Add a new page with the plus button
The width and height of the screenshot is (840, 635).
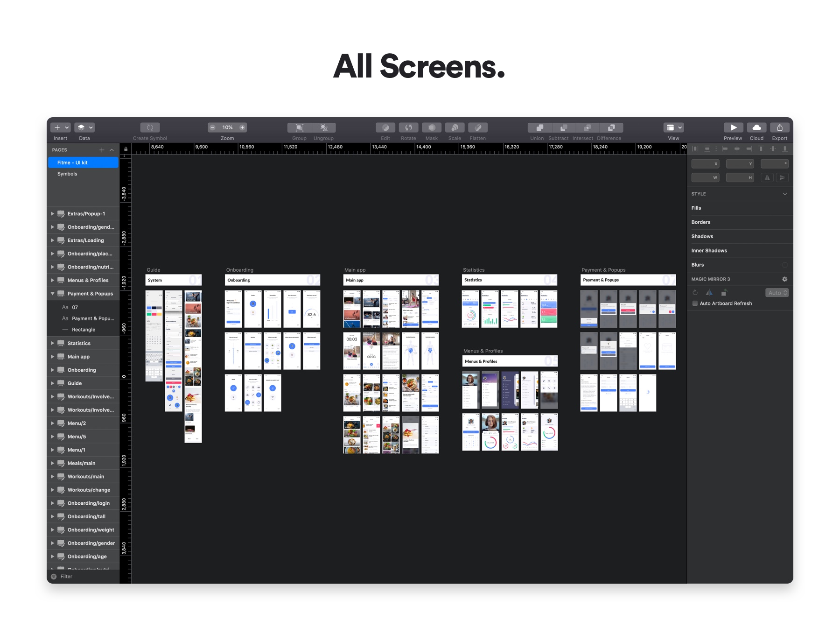pos(102,150)
